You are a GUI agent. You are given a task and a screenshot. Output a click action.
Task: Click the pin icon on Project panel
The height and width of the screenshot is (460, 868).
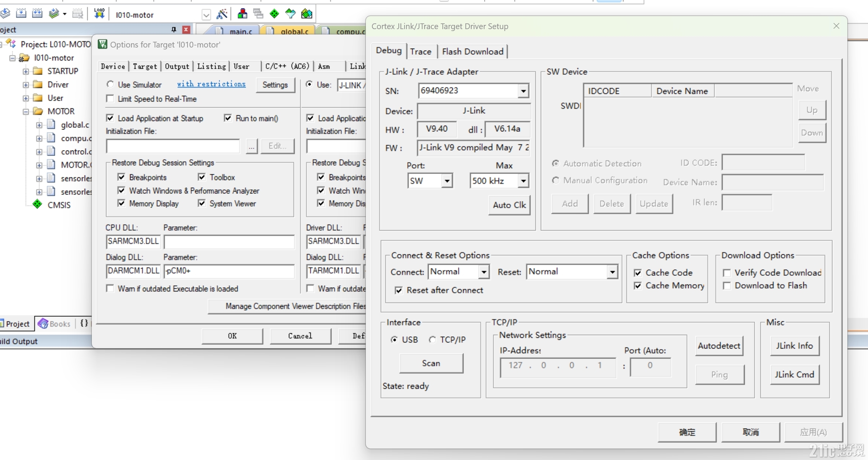[x=174, y=29]
